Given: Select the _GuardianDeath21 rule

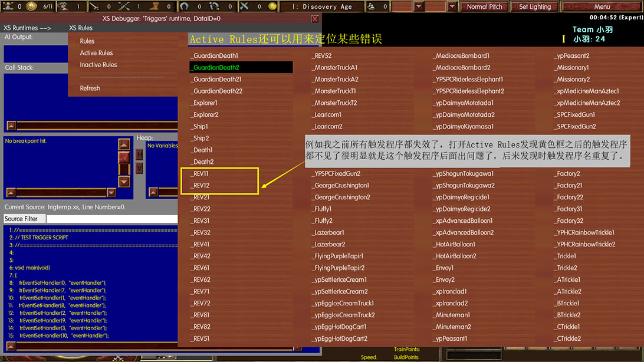Looking at the screenshot, I should 216,79.
